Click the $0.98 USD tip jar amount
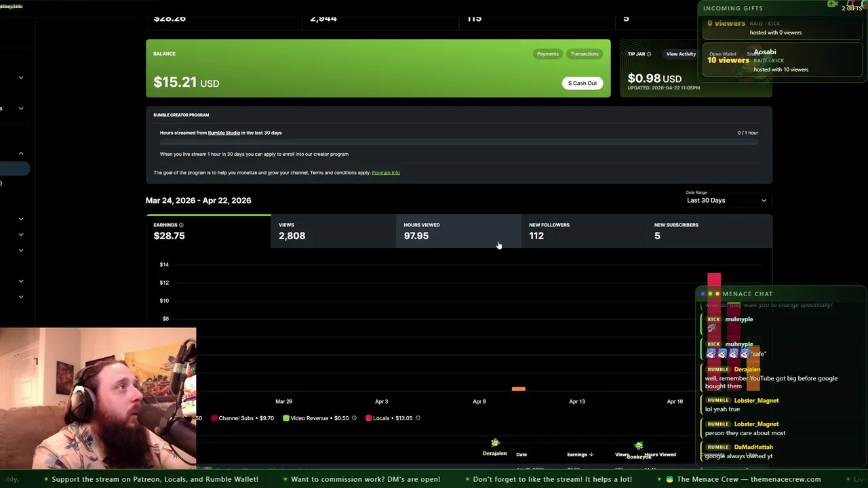Screen dimensions: 868x488 [654, 79]
